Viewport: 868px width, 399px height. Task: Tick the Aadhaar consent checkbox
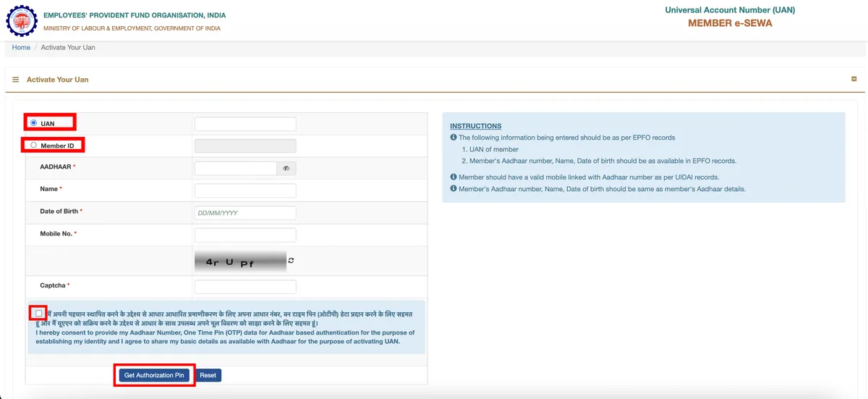[x=38, y=313]
